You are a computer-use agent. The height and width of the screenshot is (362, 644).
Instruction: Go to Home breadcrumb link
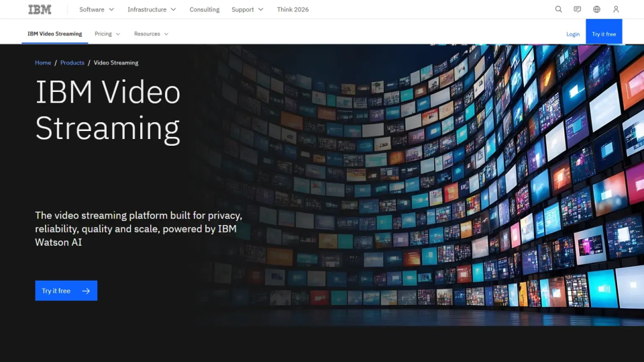43,62
